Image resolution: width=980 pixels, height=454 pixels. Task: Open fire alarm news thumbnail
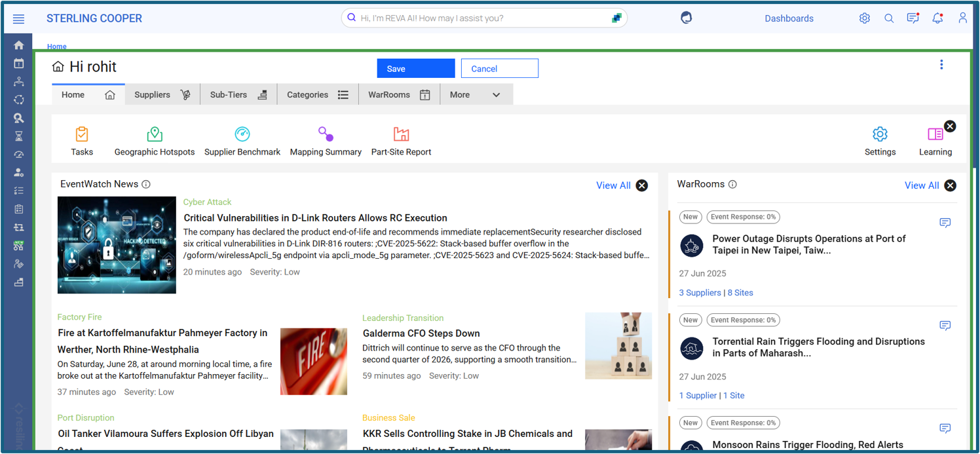click(314, 362)
